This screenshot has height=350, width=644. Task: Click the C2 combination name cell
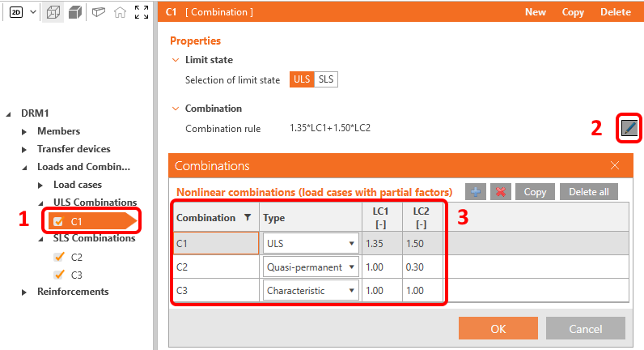(x=216, y=267)
